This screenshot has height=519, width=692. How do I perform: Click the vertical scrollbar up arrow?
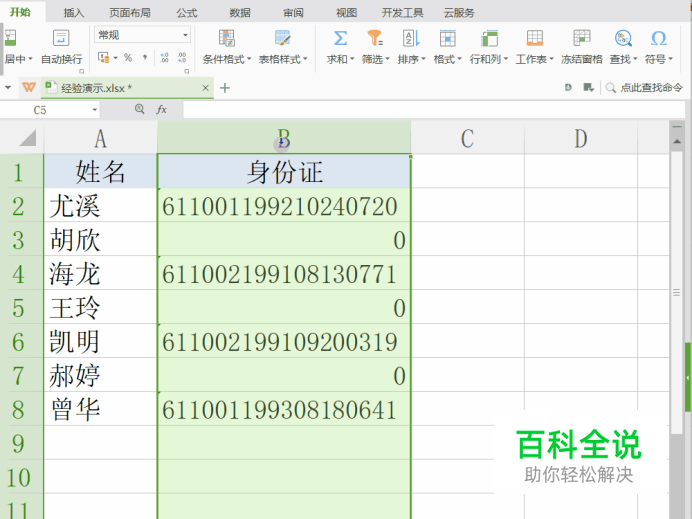coord(677,142)
